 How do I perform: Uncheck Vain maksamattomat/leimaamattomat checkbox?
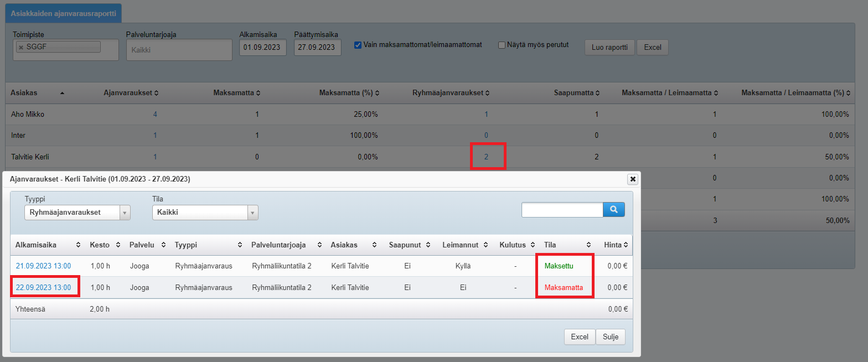[358, 45]
